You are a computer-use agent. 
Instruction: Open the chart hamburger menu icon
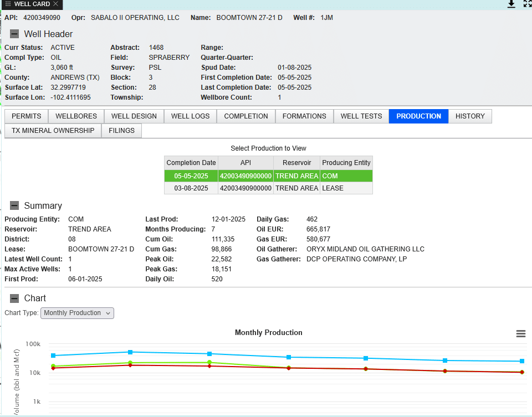click(520, 333)
